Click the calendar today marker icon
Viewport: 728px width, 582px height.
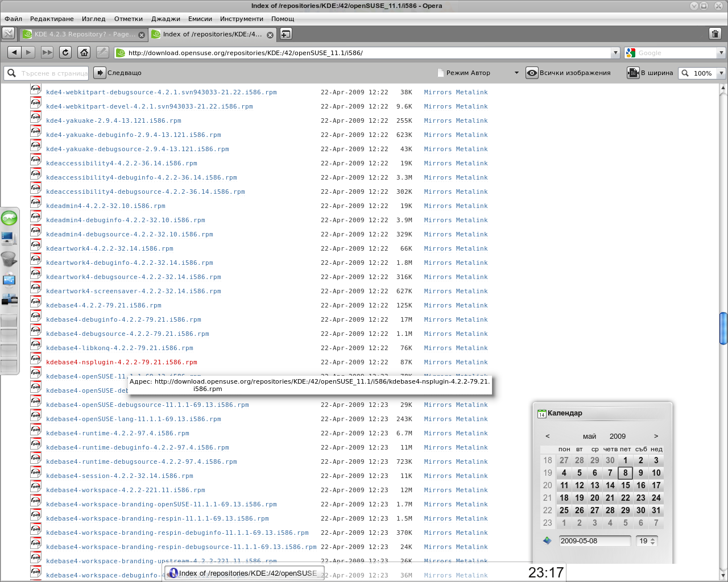pyautogui.click(x=547, y=541)
